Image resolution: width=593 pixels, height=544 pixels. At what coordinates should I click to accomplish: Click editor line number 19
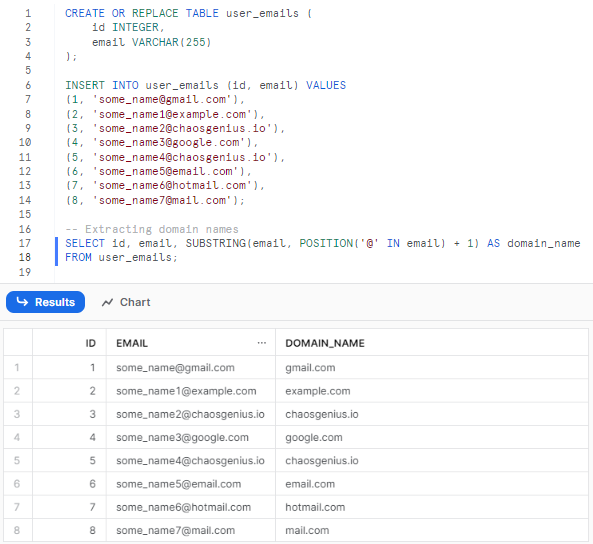click(x=25, y=272)
